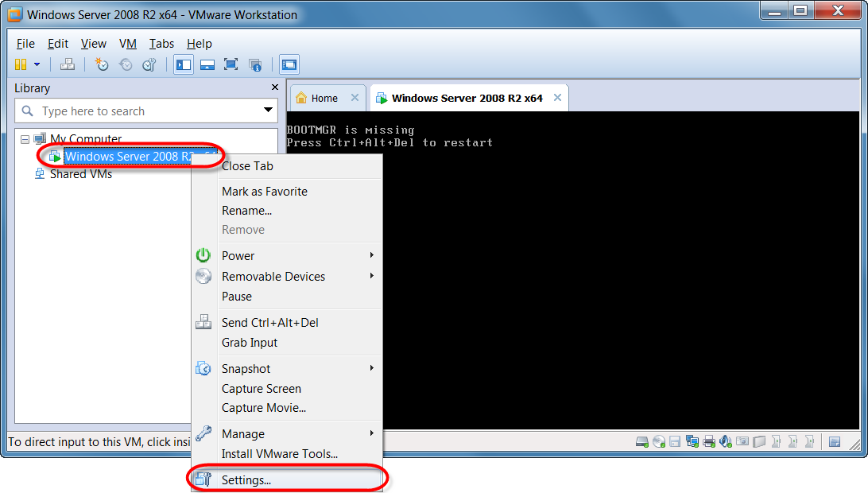This screenshot has width=868, height=493.
Task: Expand the Library search filter dropdown
Action: click(268, 111)
